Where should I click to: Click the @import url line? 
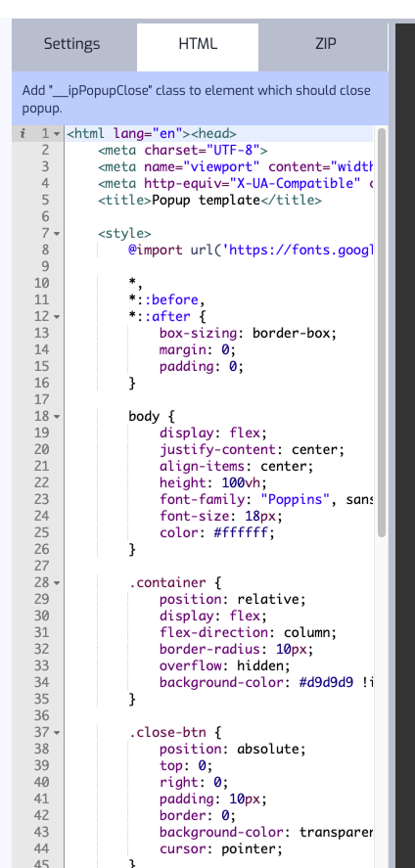point(252,250)
